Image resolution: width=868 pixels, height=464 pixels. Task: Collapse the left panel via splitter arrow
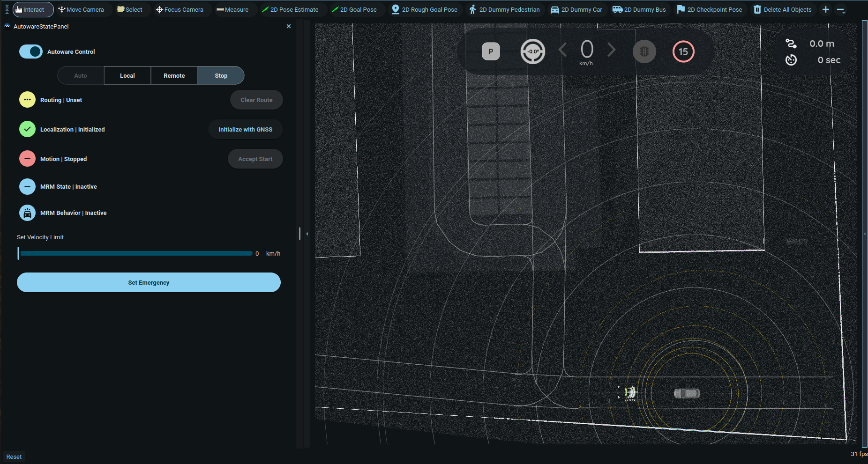pos(307,234)
